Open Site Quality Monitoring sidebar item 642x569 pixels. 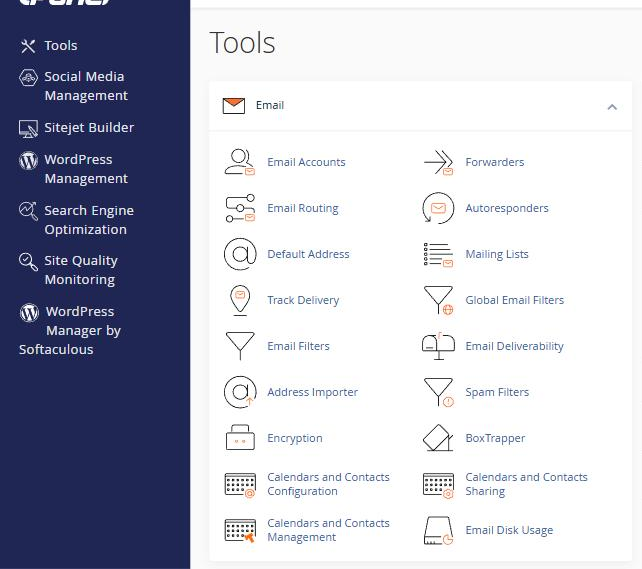pos(81,270)
